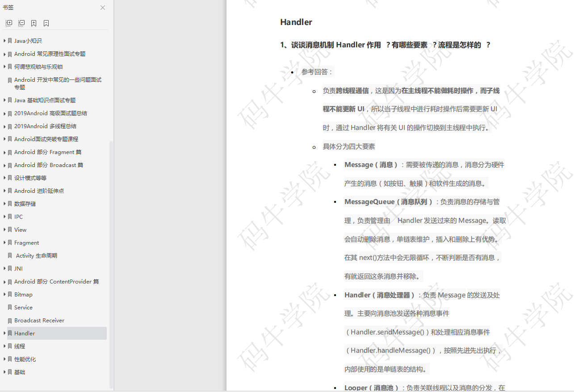Click the add bookmark icon
This screenshot has width=574, height=392.
[x=34, y=23]
